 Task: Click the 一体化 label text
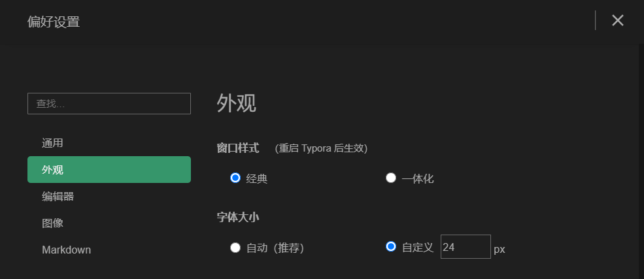tap(418, 178)
